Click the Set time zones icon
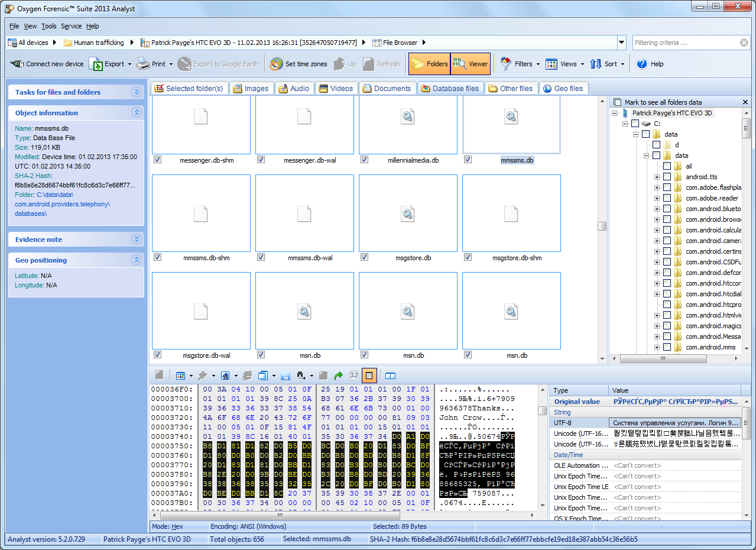Image resolution: width=756 pixels, height=550 pixels. (276, 64)
